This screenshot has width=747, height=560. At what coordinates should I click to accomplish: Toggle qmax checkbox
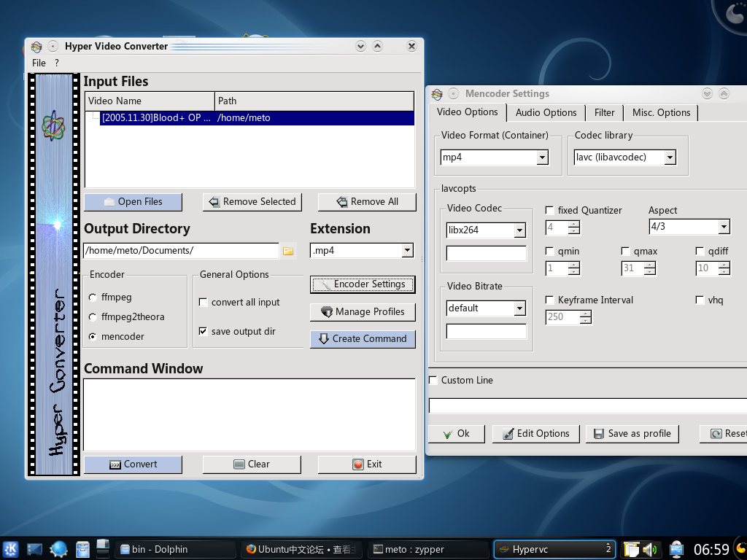coord(625,252)
